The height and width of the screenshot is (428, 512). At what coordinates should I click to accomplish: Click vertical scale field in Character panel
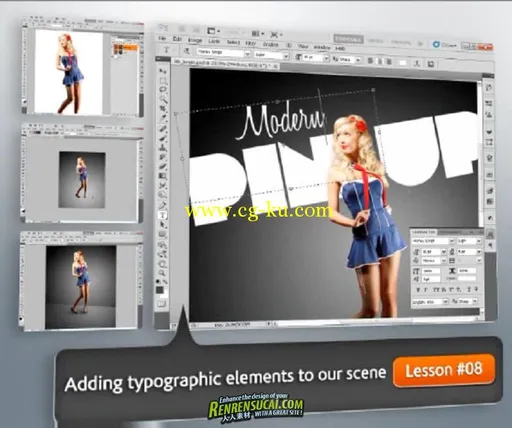click(x=431, y=271)
